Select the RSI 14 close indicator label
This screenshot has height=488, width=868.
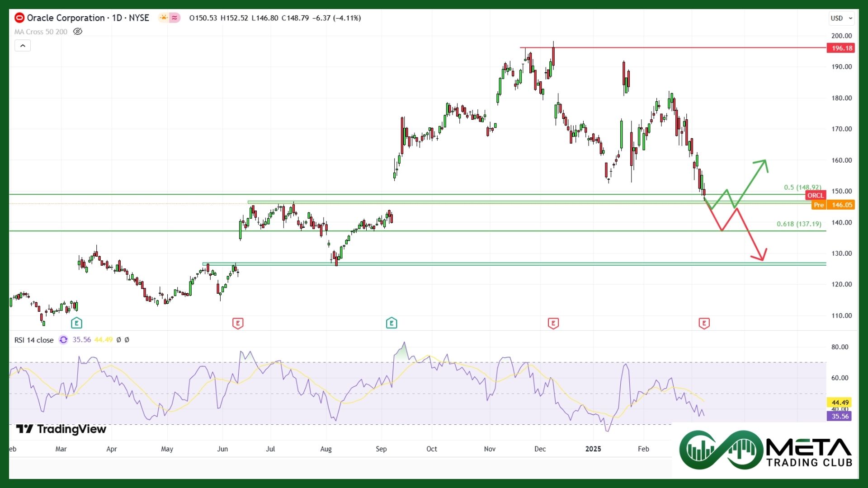tap(34, 340)
